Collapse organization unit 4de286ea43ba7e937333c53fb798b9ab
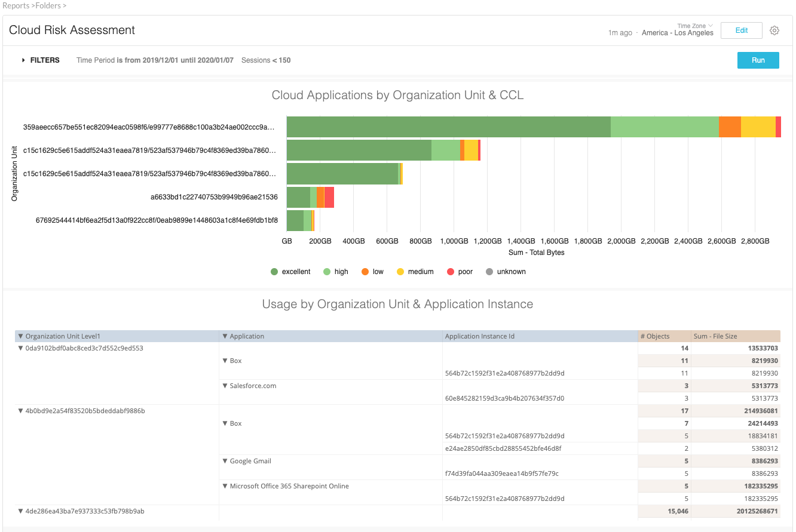The width and height of the screenshot is (796, 532). (21, 511)
